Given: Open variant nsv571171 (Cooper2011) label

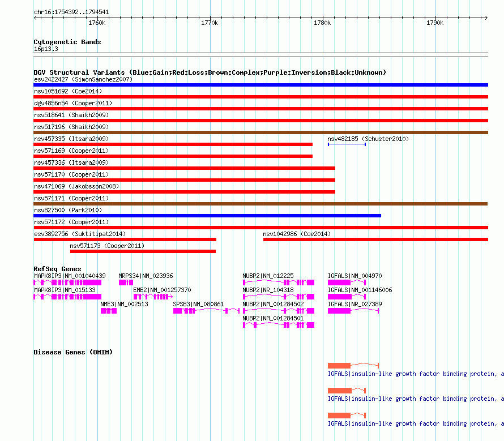Looking at the screenshot, I should [x=71, y=198].
